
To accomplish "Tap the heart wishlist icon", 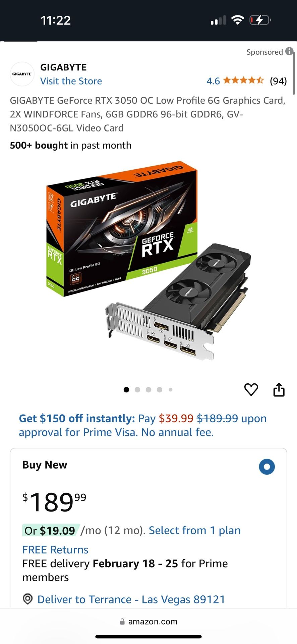I will [x=251, y=389].
